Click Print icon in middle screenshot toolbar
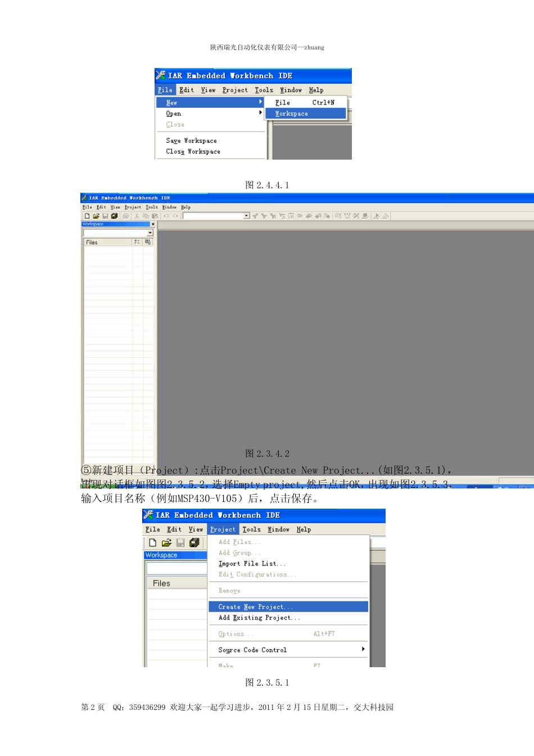The width and height of the screenshot is (534, 756). 126,216
